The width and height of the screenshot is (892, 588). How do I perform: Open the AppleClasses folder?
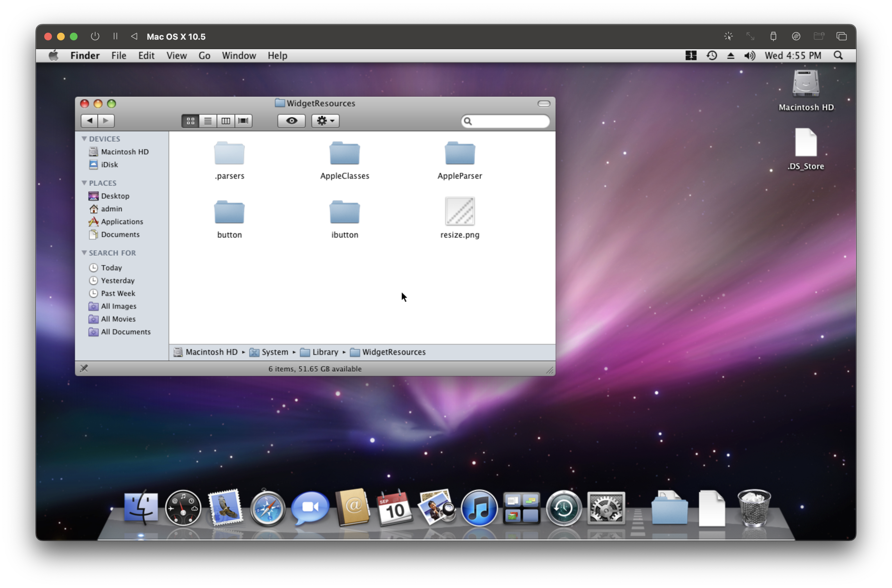coord(344,153)
